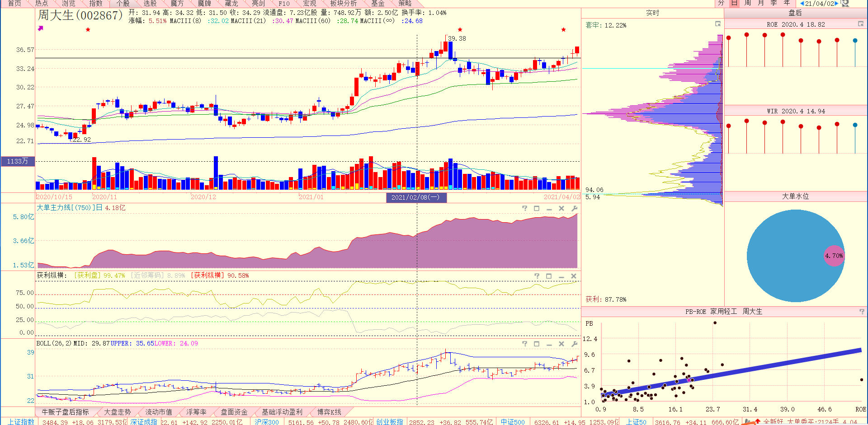Image resolution: width=868 pixels, height=425 pixels.
Task: Open the F10 company info tab
Action: coord(284,3)
